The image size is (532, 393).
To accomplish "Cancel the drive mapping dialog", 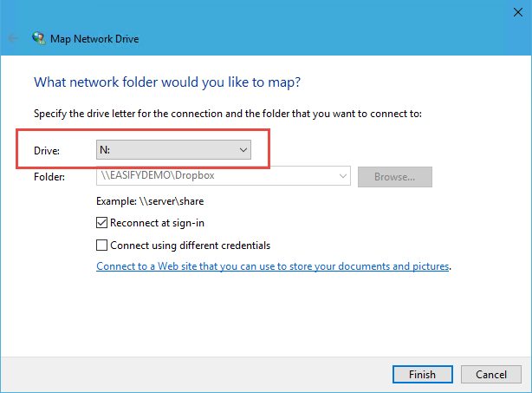I will tap(490, 374).
